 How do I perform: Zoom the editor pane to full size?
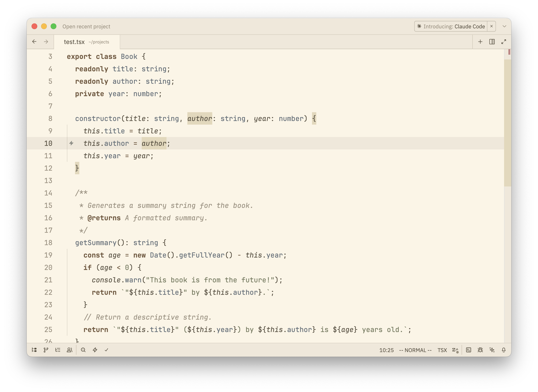[504, 42]
